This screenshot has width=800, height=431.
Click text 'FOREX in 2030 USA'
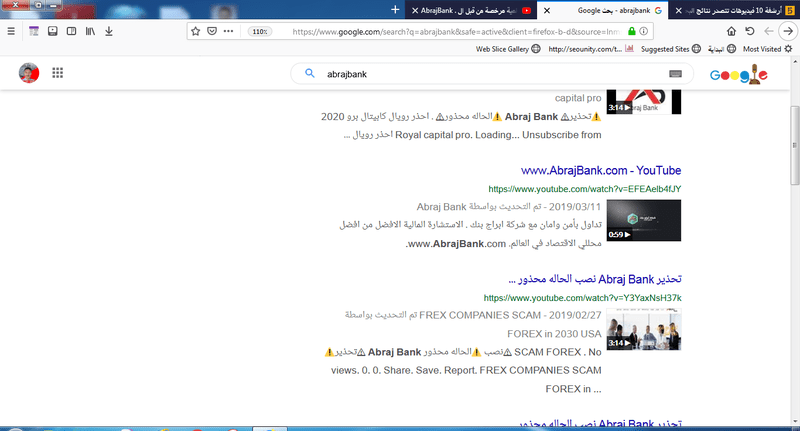tap(554, 334)
